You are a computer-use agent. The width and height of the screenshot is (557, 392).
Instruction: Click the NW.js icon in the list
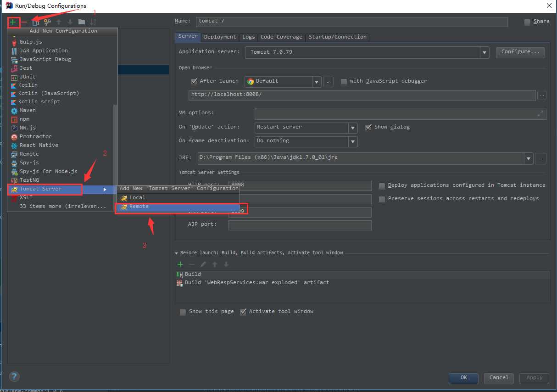pyautogui.click(x=14, y=128)
